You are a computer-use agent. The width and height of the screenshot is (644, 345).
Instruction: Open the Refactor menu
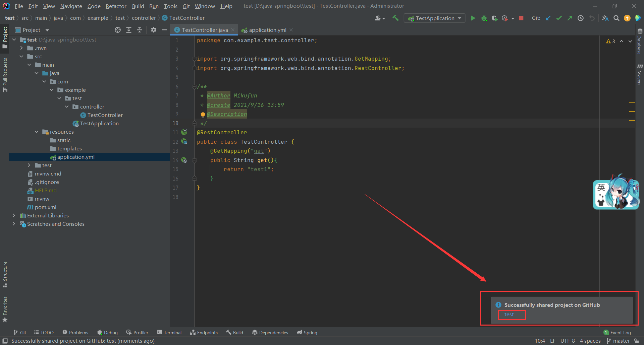(x=116, y=6)
